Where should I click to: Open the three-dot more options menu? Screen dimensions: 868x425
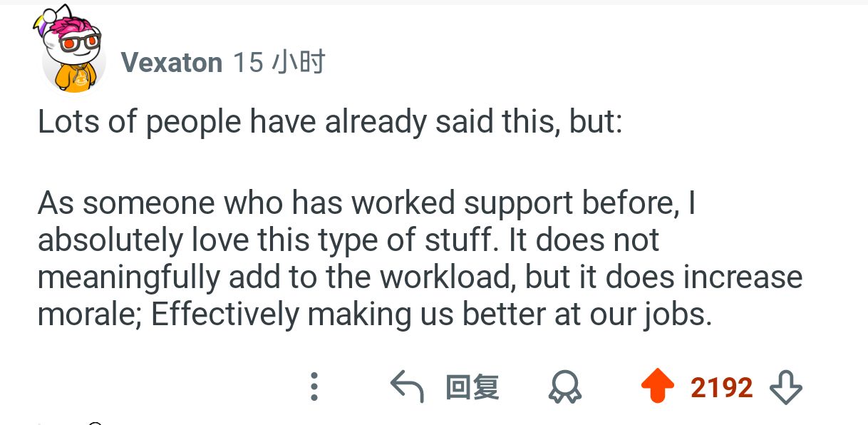pos(314,387)
